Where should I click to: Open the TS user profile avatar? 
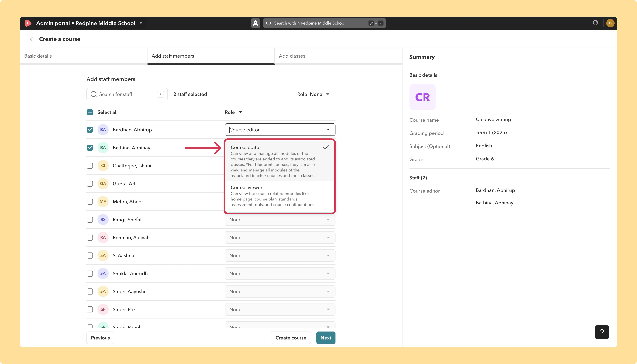point(610,23)
